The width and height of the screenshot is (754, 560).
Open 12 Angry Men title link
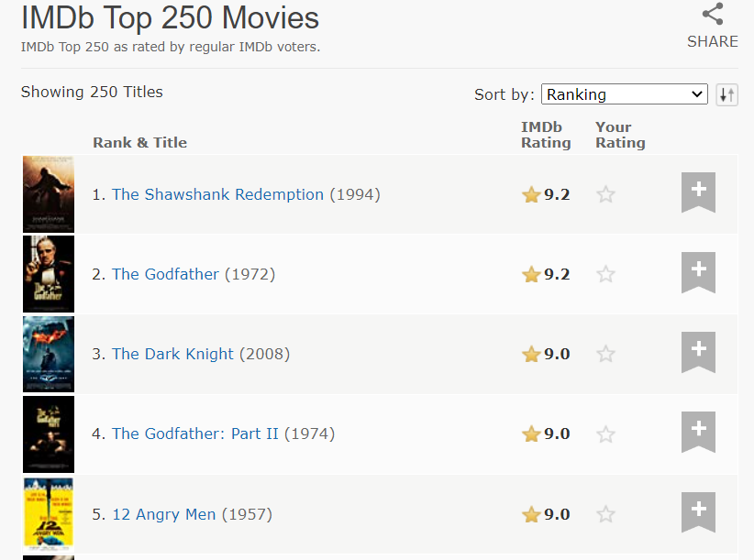click(x=164, y=514)
